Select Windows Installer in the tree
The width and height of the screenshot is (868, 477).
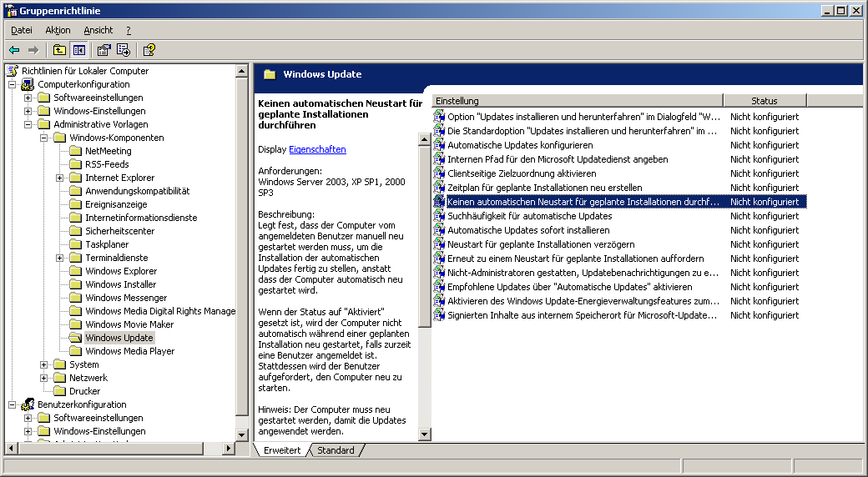(x=121, y=284)
